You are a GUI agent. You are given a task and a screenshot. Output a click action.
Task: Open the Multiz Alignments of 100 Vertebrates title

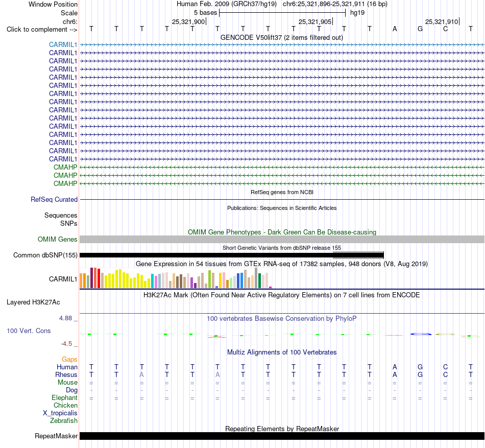pos(282,352)
